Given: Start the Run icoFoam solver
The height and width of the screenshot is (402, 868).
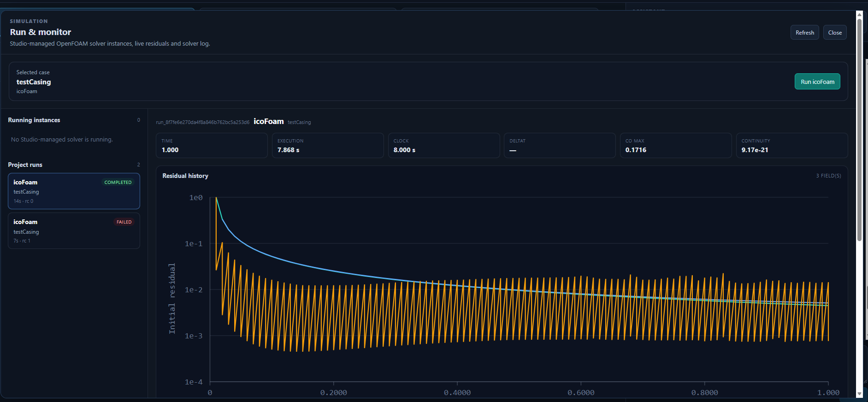Looking at the screenshot, I should [817, 82].
